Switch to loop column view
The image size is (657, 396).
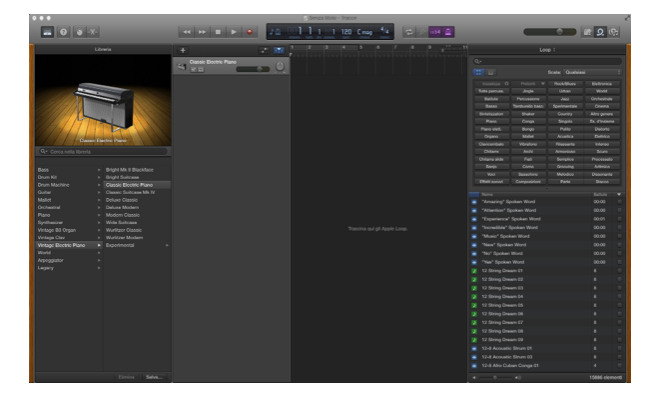pos(490,72)
